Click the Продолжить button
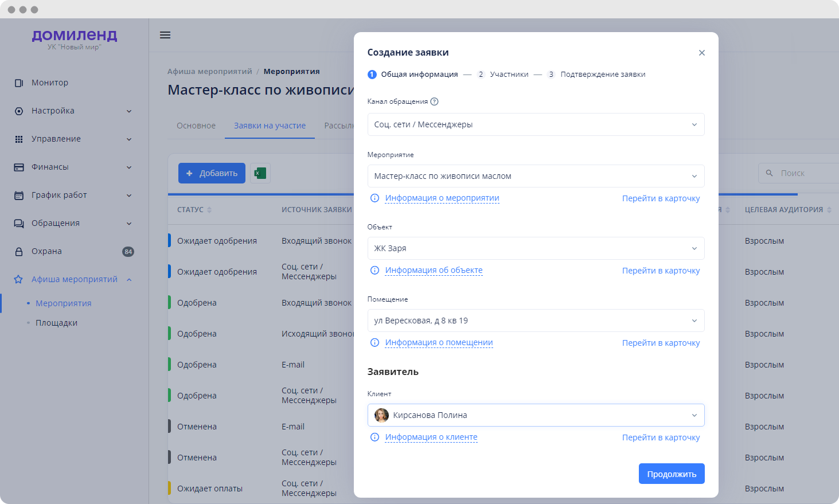 pos(672,474)
